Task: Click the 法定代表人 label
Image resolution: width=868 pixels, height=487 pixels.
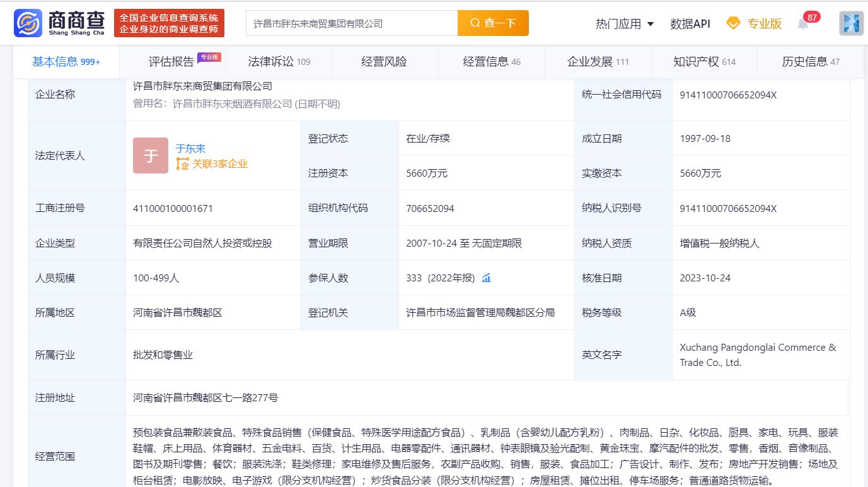Action: click(x=60, y=155)
